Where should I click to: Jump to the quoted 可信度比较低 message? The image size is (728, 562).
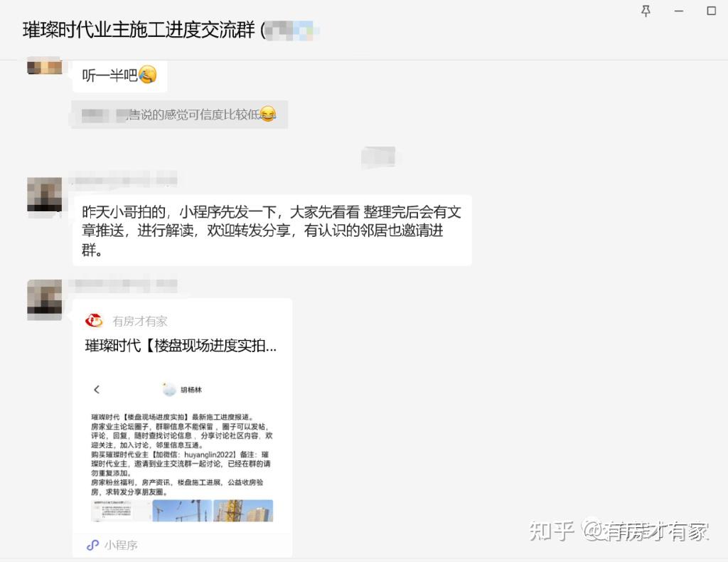[180, 115]
